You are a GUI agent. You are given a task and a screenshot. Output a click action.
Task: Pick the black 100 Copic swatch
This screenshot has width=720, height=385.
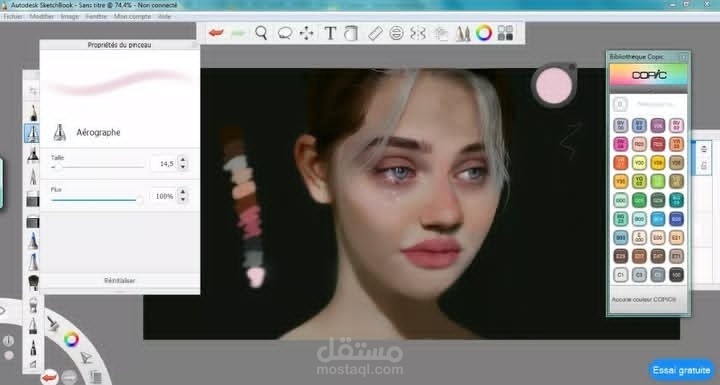coord(676,275)
